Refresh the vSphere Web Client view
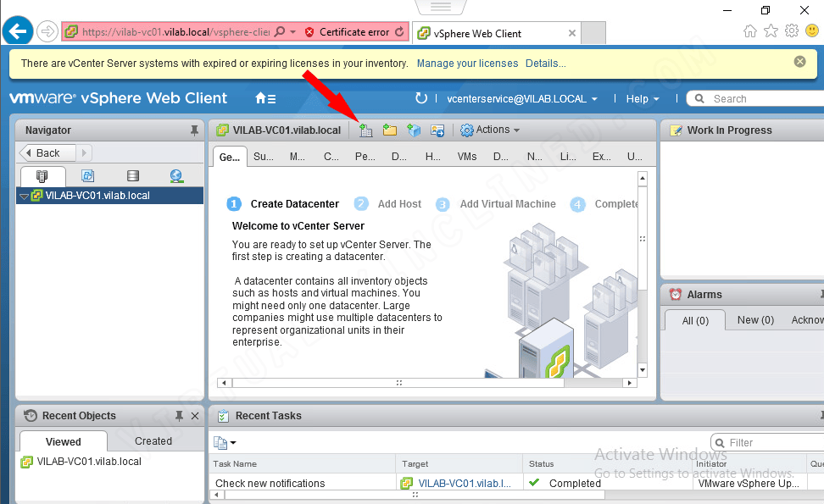824x504 pixels. point(421,98)
